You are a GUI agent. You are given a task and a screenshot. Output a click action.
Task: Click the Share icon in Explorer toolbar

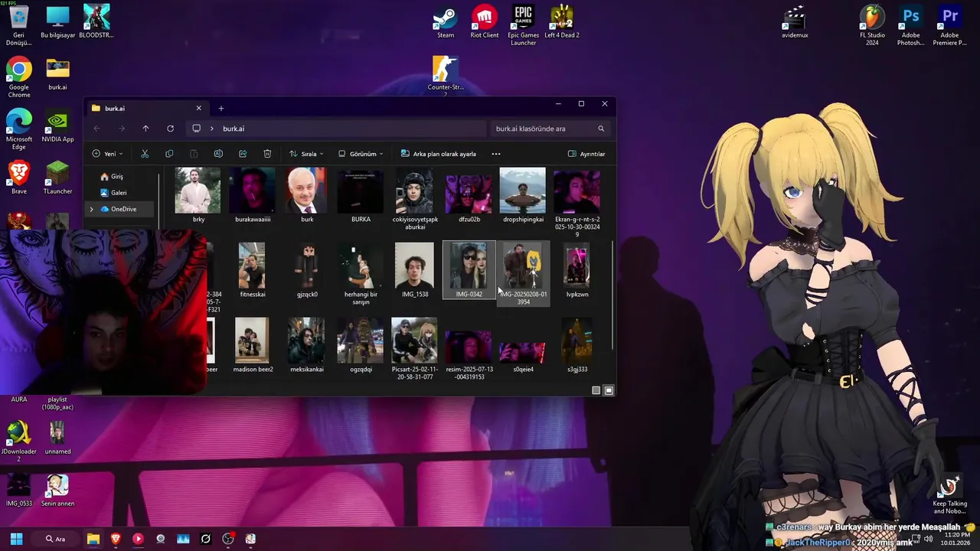tap(243, 154)
